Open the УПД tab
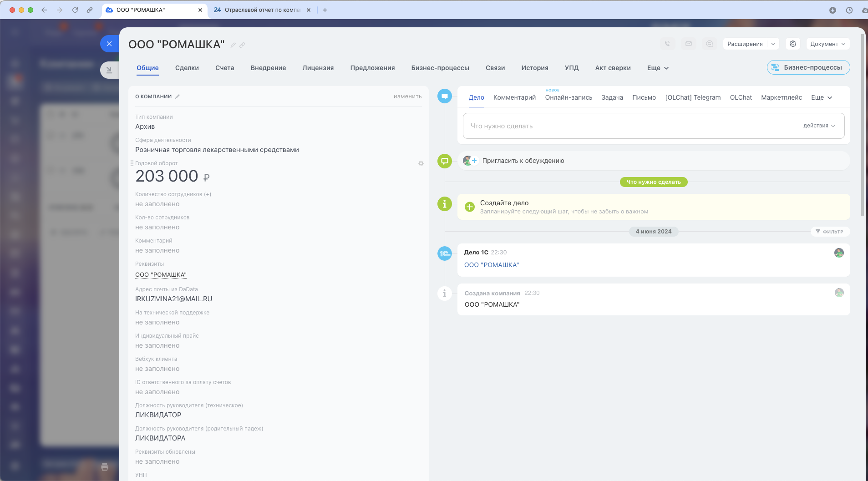Screen dimensions: 868x481 tap(572, 68)
